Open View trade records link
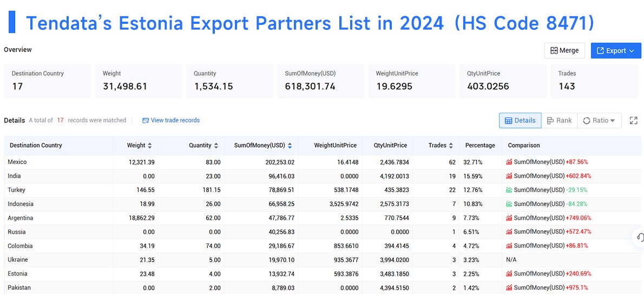The width and height of the screenshot is (644, 299). pos(171,120)
